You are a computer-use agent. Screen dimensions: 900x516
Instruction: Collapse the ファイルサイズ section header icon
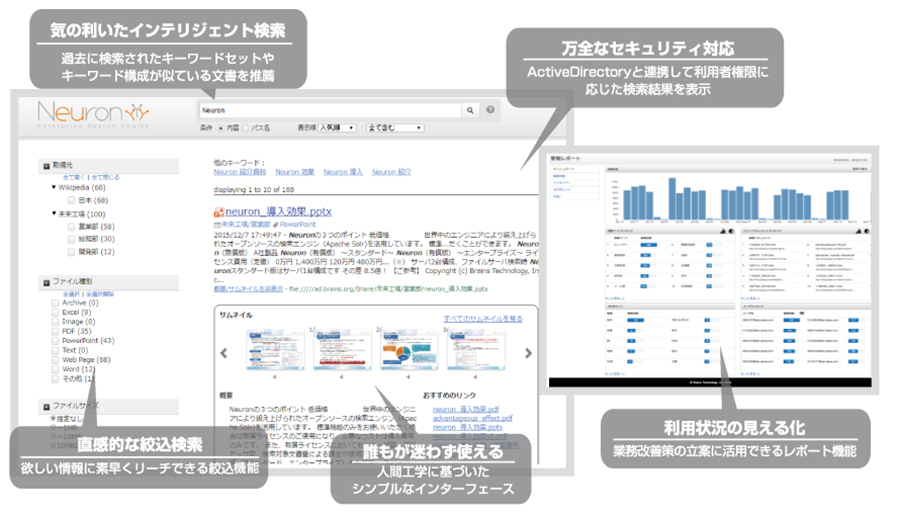pos(46,406)
